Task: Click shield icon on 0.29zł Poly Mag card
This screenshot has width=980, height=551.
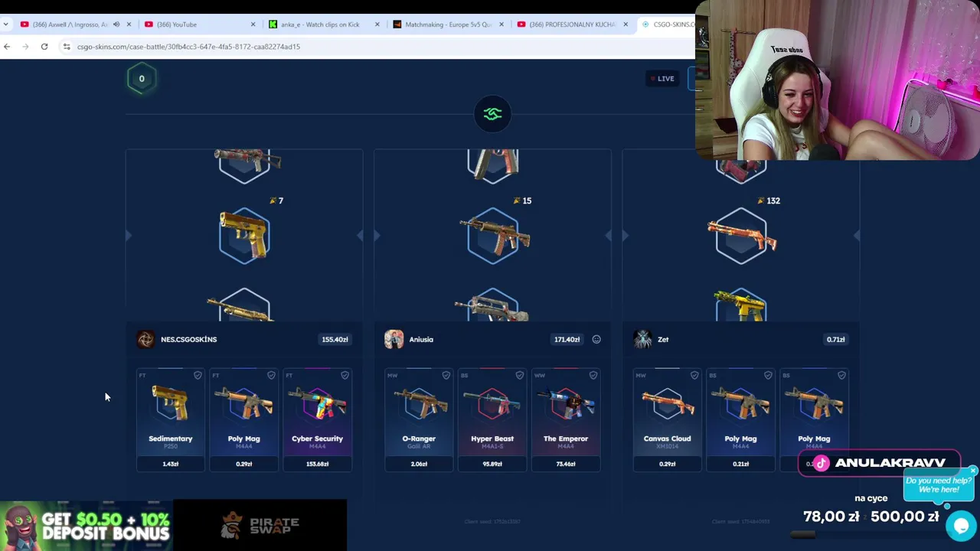Action: (x=271, y=375)
